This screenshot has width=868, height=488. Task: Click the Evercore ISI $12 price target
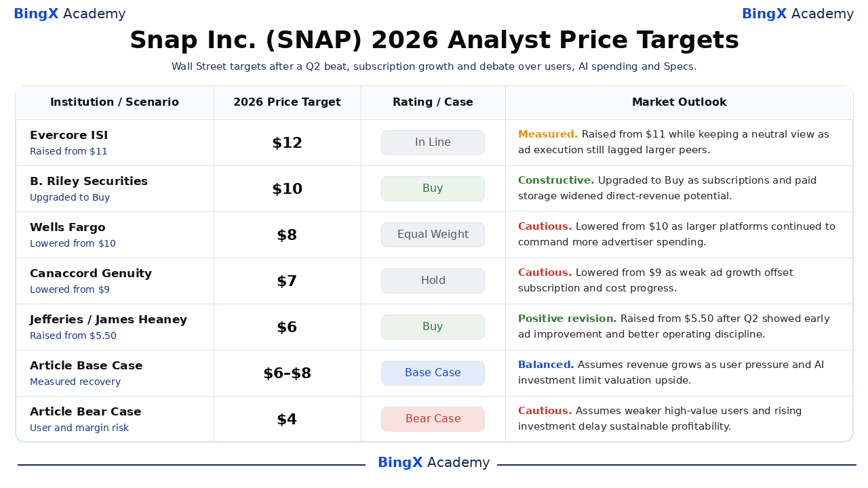[287, 143]
